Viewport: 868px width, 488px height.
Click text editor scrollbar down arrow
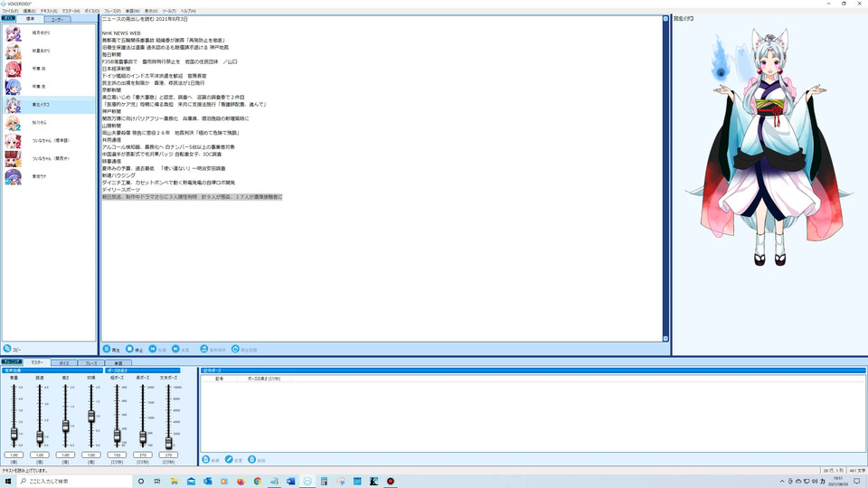tap(665, 339)
